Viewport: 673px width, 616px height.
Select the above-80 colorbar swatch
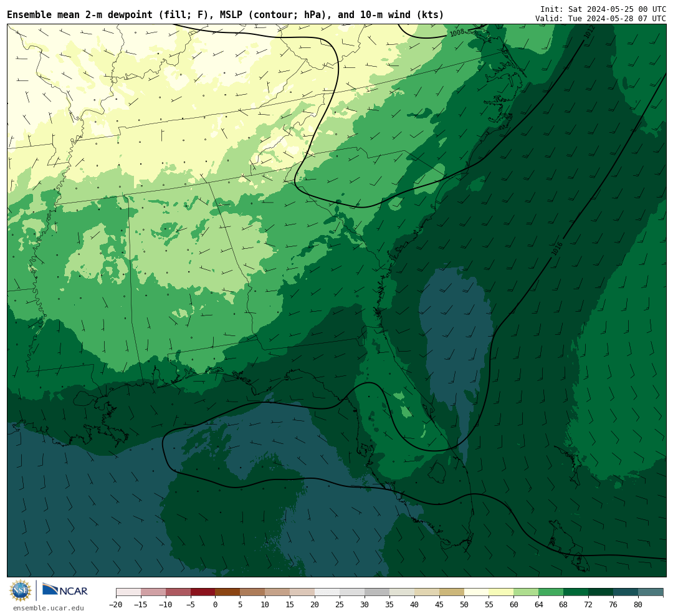tap(651, 592)
